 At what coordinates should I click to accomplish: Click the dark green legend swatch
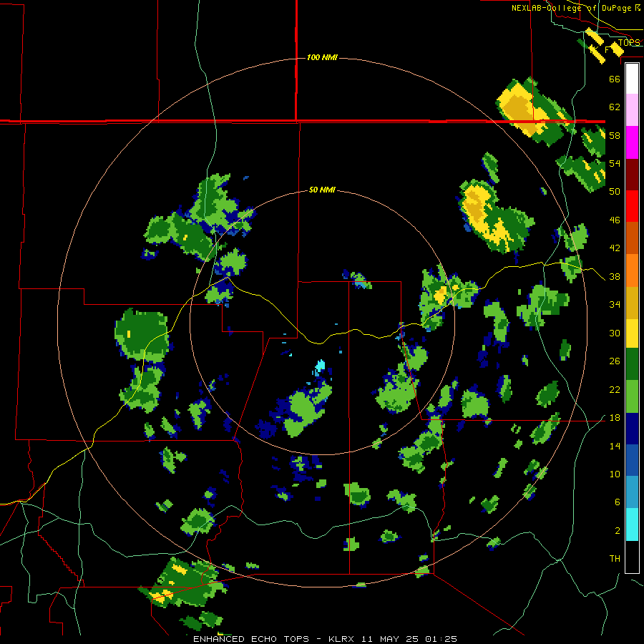632,364
